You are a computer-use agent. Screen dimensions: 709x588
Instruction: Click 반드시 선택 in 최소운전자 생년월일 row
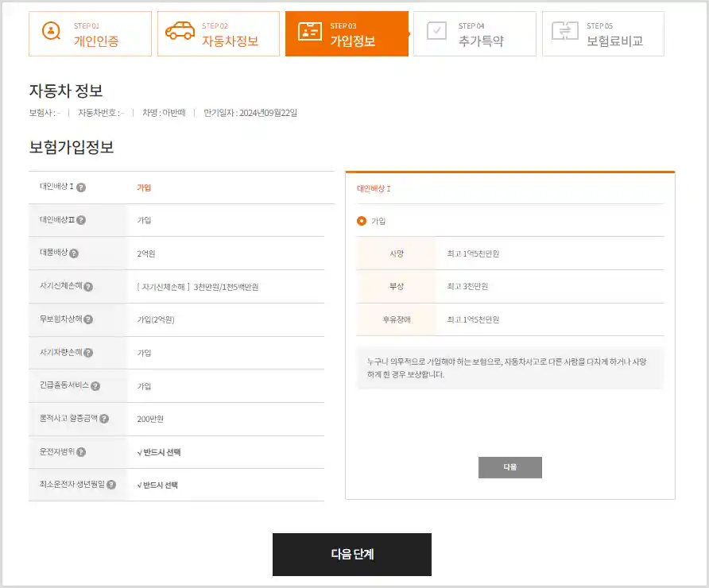pos(157,485)
